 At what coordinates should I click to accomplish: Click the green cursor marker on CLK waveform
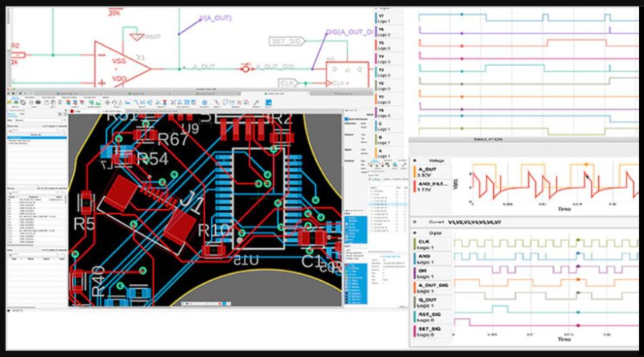pos(578,239)
